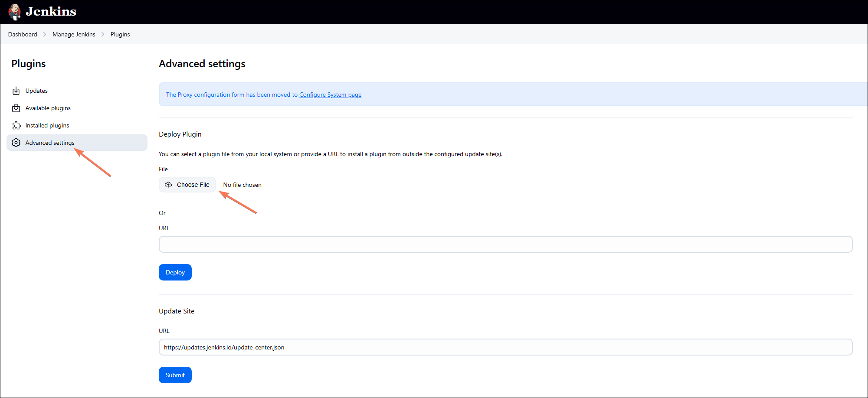Focus the Deploy Plugin URL input field
This screenshot has height=398, width=868.
pos(505,245)
